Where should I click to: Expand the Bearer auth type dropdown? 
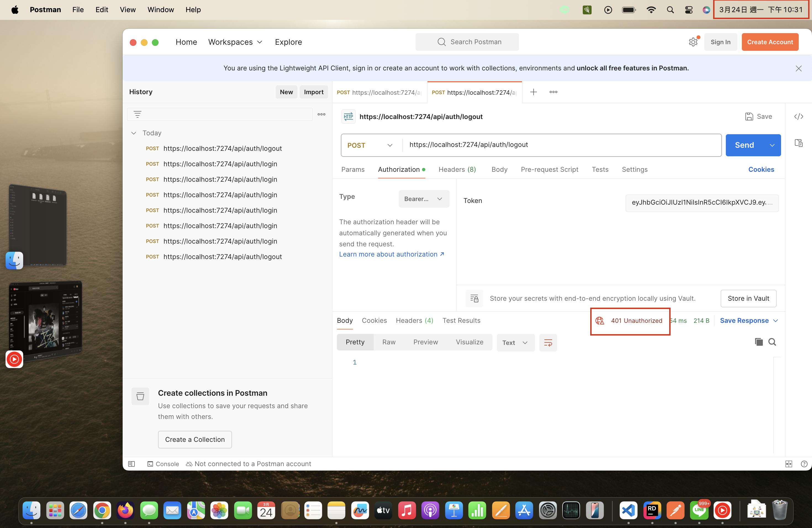423,199
